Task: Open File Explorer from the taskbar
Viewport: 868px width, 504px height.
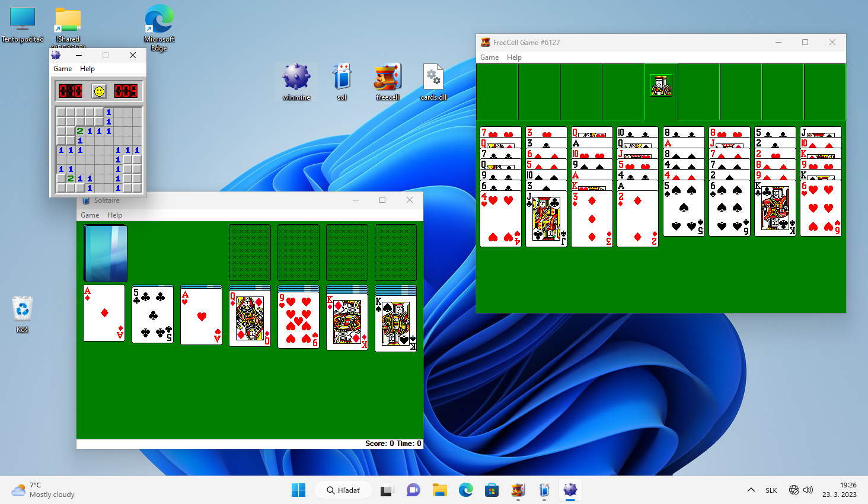Action: click(x=439, y=490)
